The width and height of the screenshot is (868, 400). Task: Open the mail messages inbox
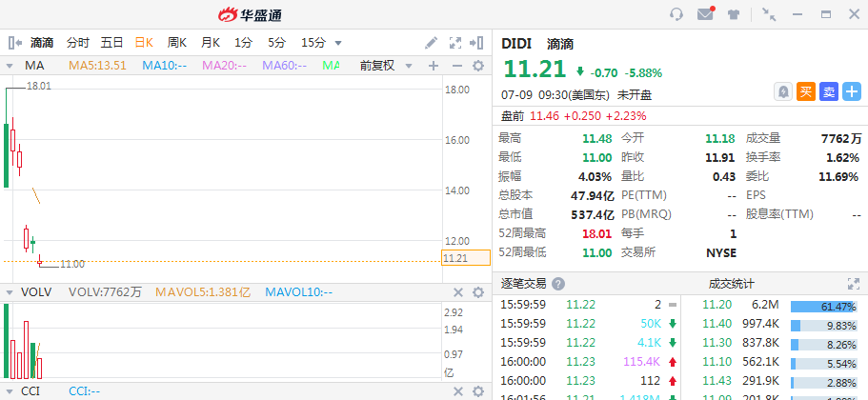tap(706, 14)
